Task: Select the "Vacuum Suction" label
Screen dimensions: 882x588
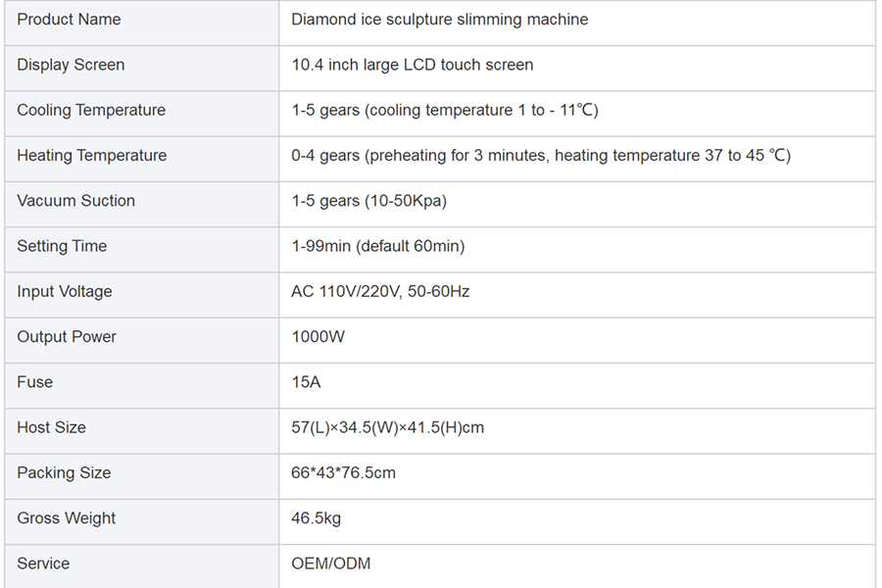Action: pyautogui.click(x=75, y=200)
